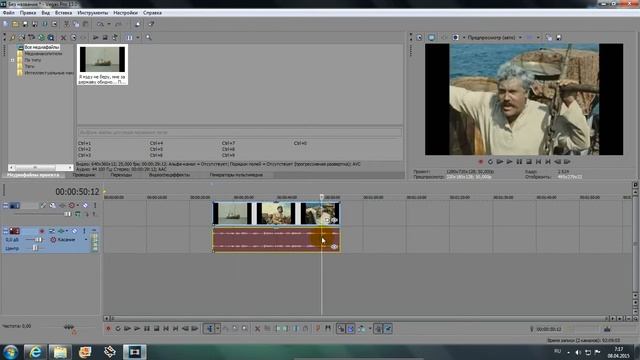Open the Предпросмотр (авто) quality dropdown
The image size is (640, 360).
(x=520, y=38)
